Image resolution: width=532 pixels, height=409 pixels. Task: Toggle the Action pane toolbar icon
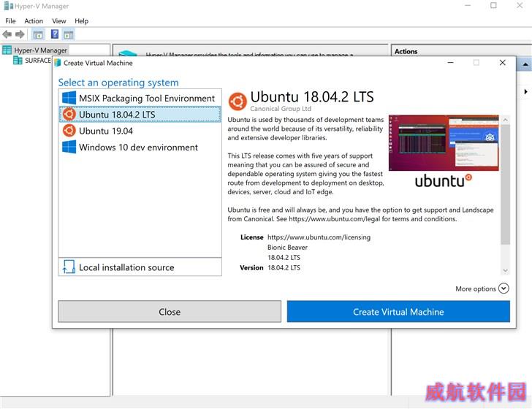point(69,34)
